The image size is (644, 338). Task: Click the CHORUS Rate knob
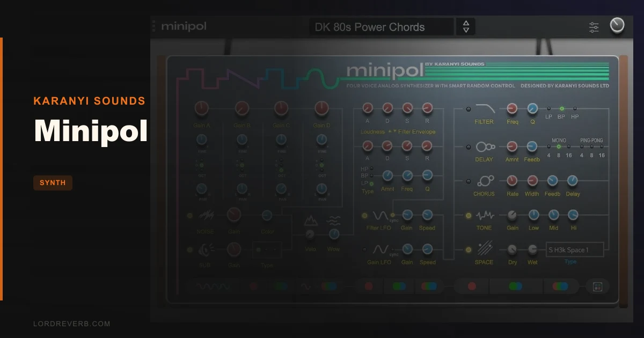click(x=512, y=181)
